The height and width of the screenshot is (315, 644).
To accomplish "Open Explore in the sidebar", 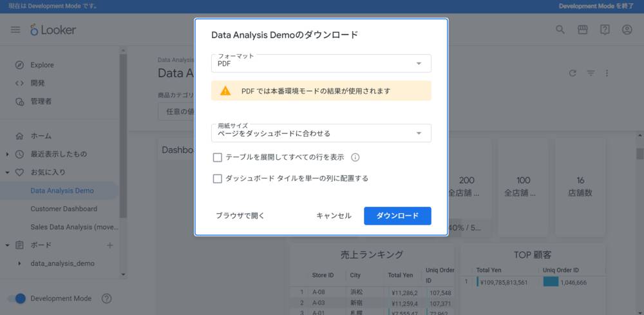I will point(42,65).
